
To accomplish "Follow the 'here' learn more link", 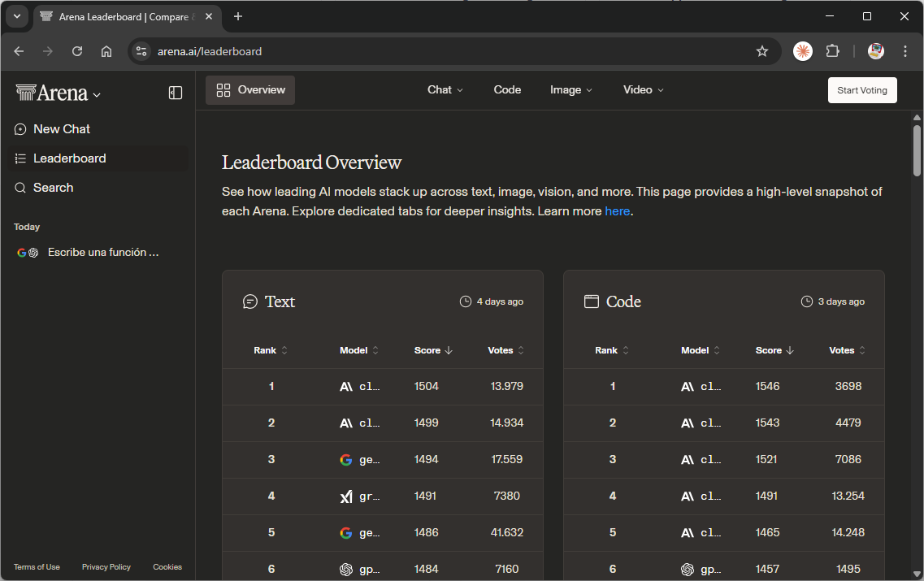I will click(x=617, y=211).
